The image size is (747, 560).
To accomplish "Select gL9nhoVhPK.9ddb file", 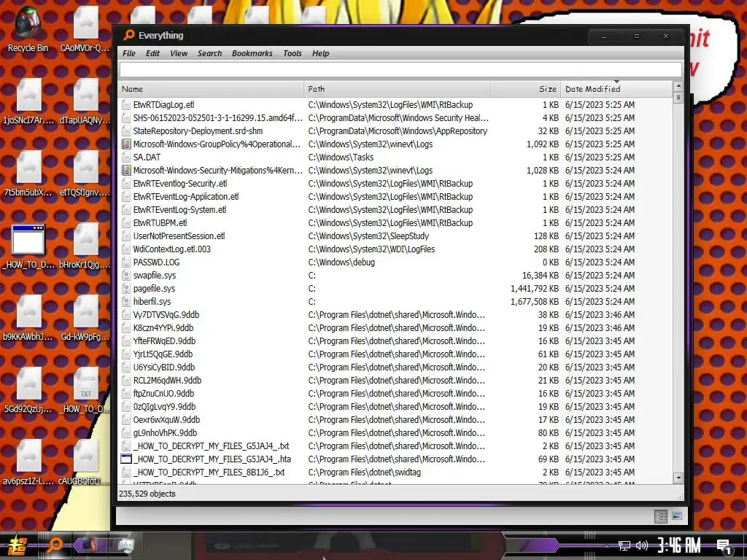I will click(x=395, y=433).
